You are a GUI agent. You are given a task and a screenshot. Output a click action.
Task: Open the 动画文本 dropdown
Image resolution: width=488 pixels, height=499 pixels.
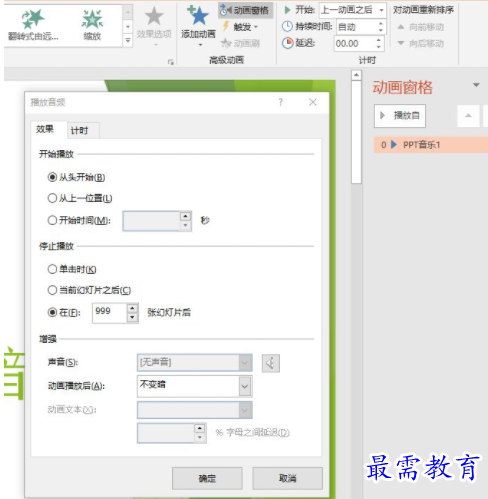195,410
